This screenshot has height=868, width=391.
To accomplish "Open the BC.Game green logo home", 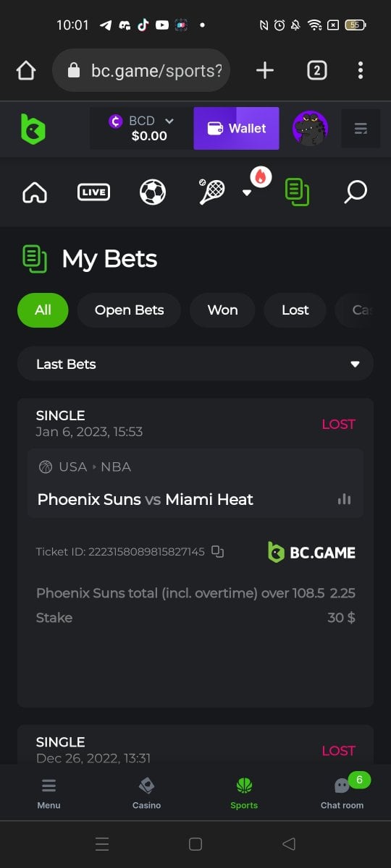I will coord(33,129).
